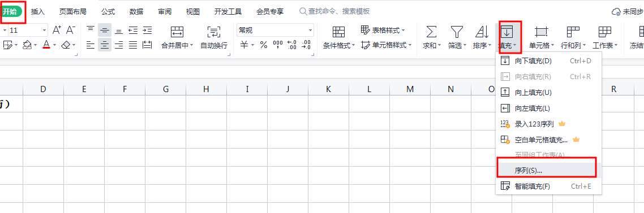
Task: Toggle horizontal center alignment
Action: [x=105, y=45]
